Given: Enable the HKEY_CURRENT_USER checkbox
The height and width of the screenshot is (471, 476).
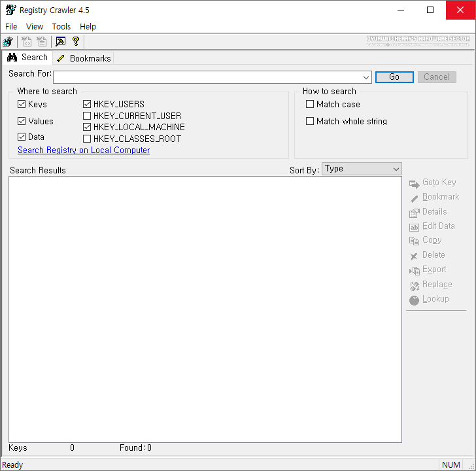Looking at the screenshot, I should tap(87, 116).
